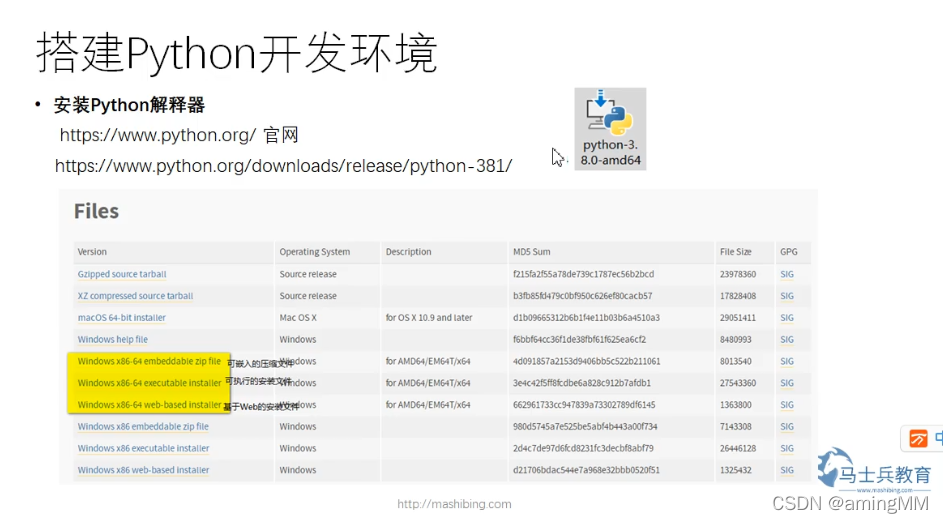
Task: Click the GPG column header
Action: click(788, 252)
